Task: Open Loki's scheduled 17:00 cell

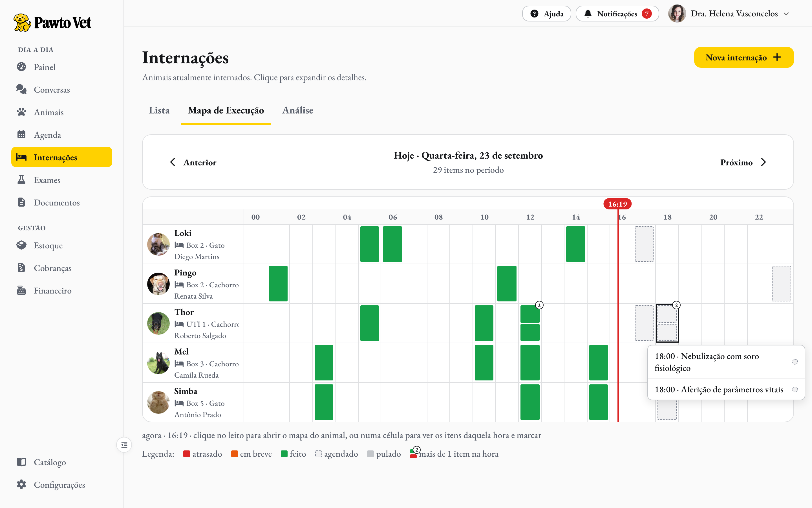Action: point(644,244)
